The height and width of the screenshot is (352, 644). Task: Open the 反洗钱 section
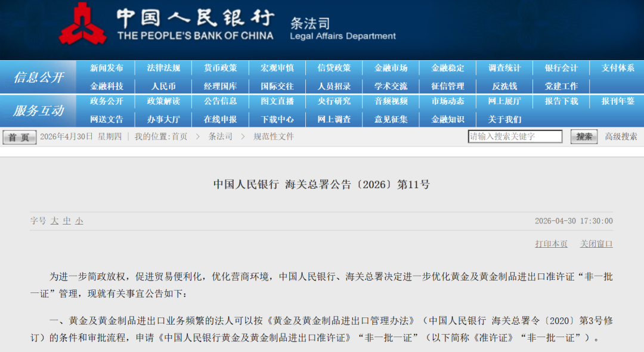point(504,86)
